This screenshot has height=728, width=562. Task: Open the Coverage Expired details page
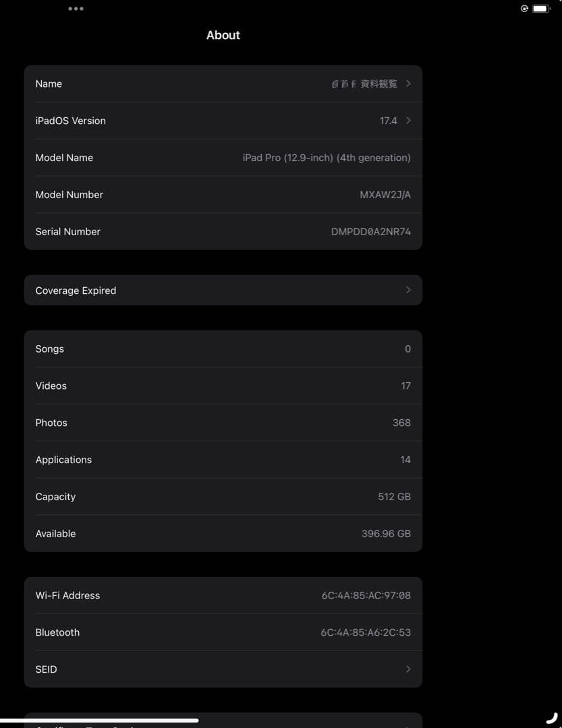coord(223,290)
